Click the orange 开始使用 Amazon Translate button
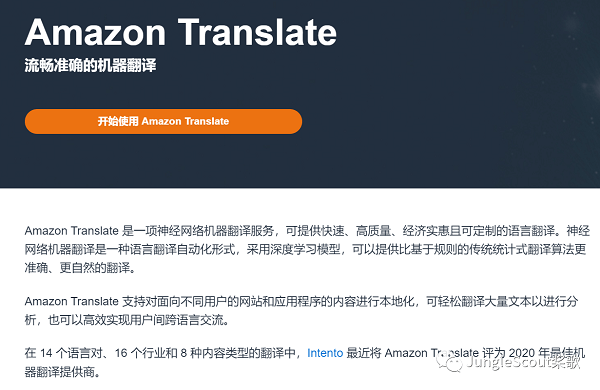600x390 pixels. (x=163, y=121)
